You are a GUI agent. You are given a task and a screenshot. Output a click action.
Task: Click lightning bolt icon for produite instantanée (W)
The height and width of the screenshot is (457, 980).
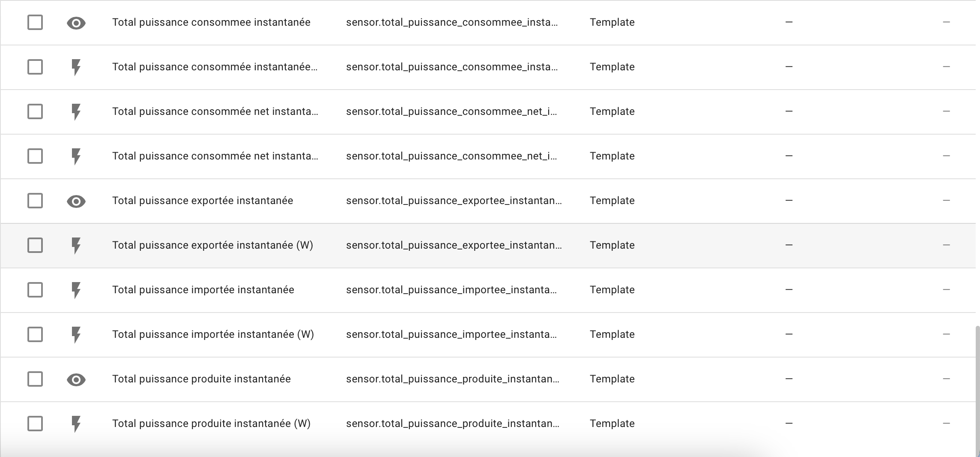point(76,424)
